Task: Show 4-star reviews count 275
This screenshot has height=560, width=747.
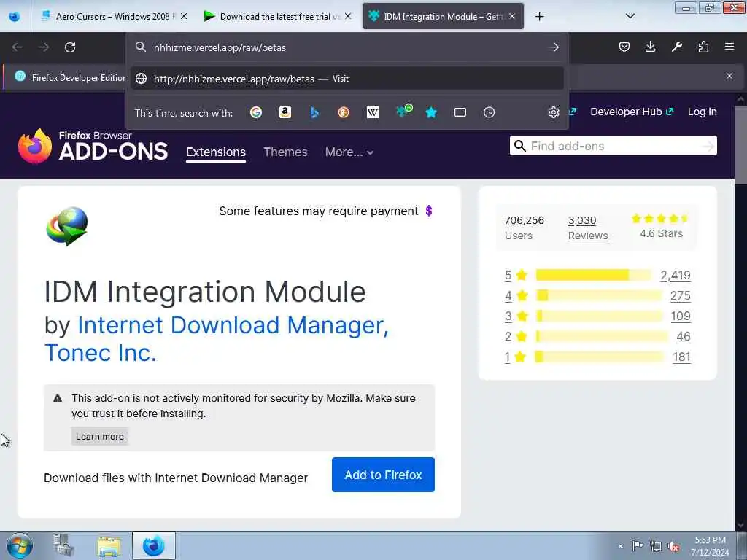Action: pos(681,296)
